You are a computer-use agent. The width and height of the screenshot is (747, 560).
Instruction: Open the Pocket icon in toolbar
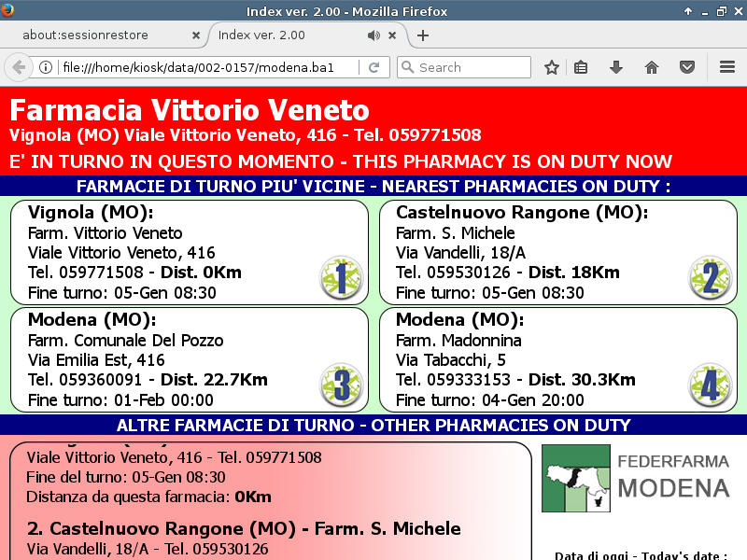click(x=686, y=67)
